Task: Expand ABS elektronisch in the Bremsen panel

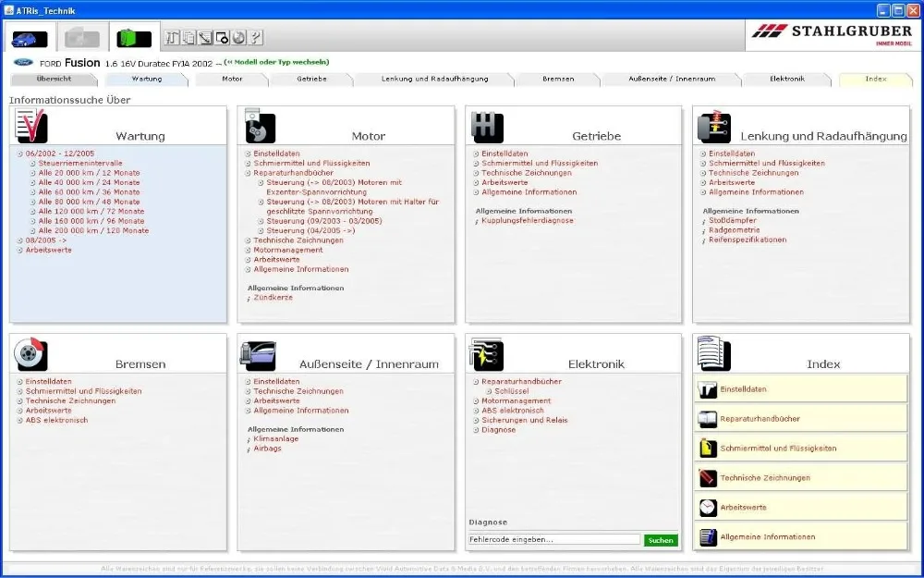Action: (20, 421)
